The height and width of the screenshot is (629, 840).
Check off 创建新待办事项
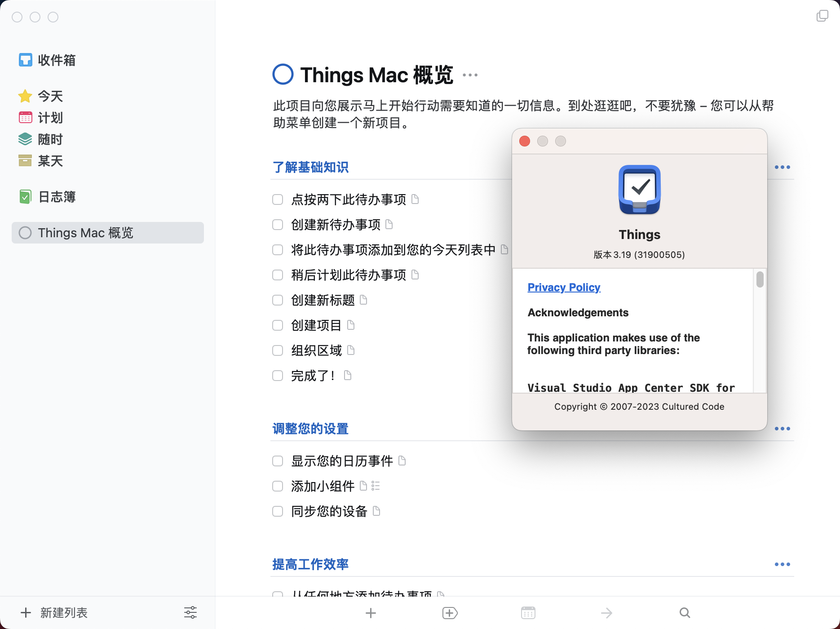(278, 225)
